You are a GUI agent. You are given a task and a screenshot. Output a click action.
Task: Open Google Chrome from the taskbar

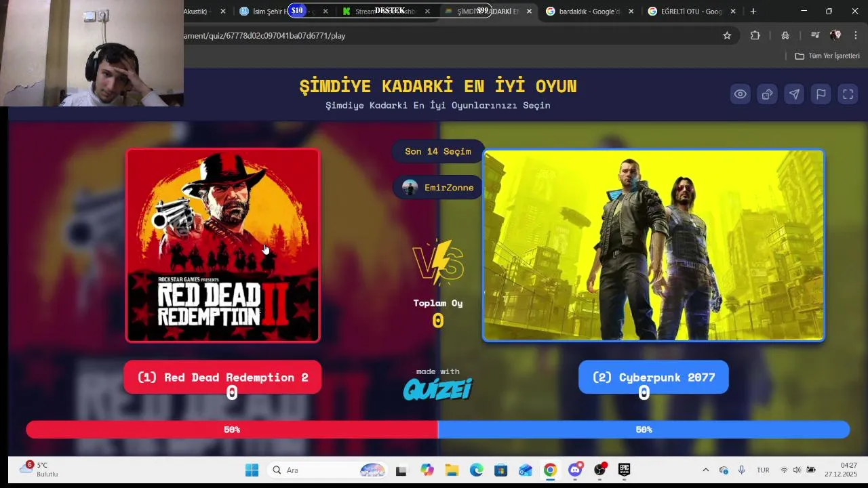click(550, 470)
